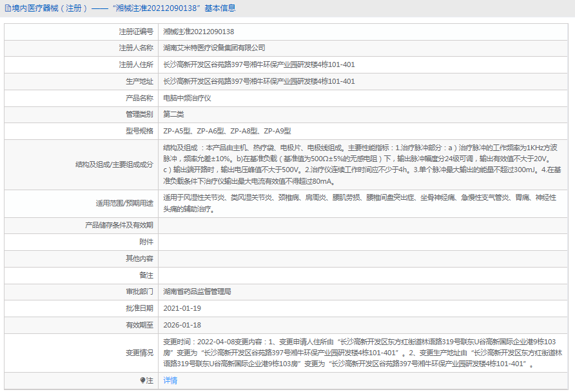Select the 适用于风湿性关节炎 usage text
Screen dimensions: 575x392
[x=360, y=204]
